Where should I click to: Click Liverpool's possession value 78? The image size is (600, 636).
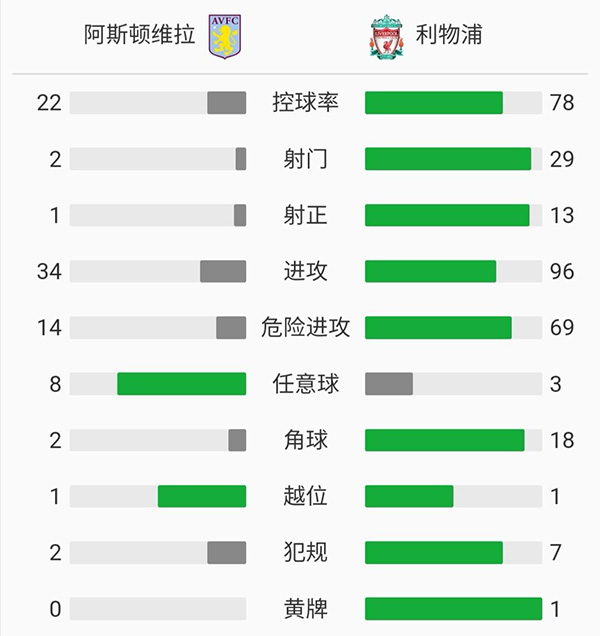coord(562,103)
